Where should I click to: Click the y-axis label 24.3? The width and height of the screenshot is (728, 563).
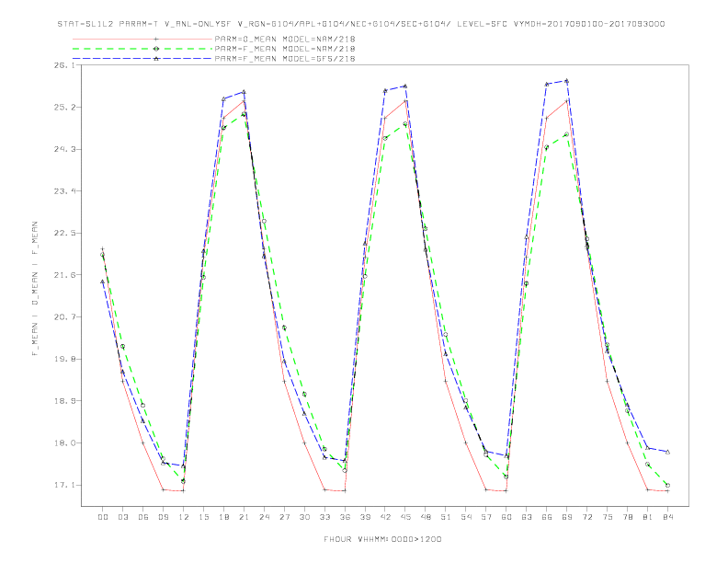64,149
